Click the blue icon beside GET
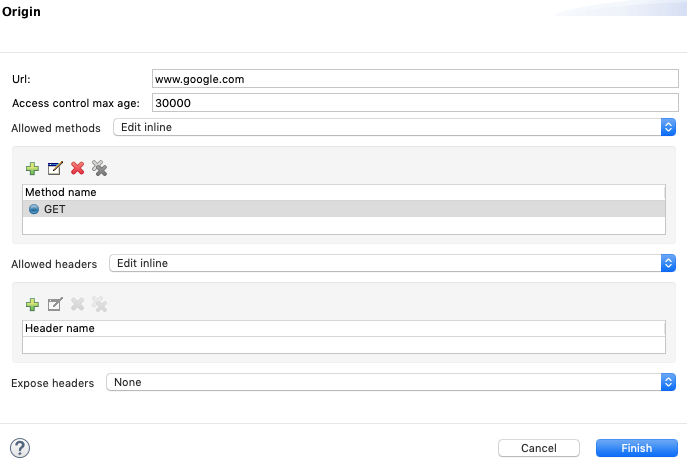Image resolution: width=687 pixels, height=470 pixels. click(34, 209)
